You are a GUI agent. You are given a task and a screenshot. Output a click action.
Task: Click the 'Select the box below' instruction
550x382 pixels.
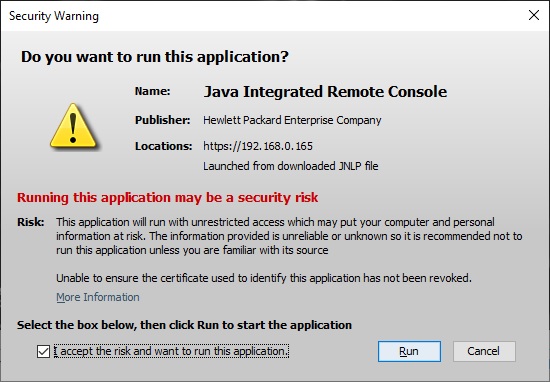pos(185,325)
